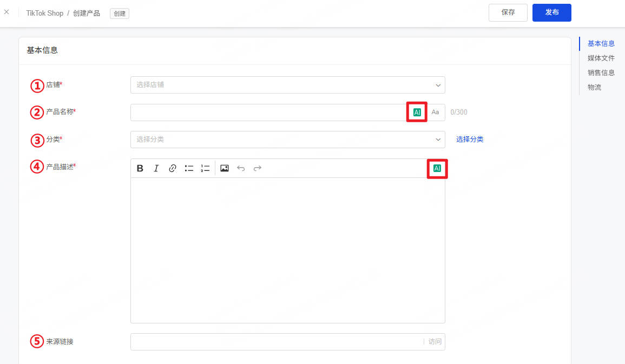Toggle bold formatting in description editor
This screenshot has height=364, width=625.
pyautogui.click(x=140, y=168)
